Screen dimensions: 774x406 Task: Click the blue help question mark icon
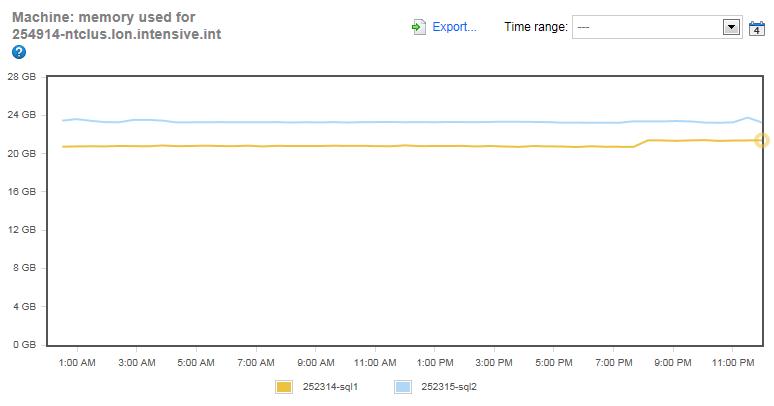tap(19, 52)
